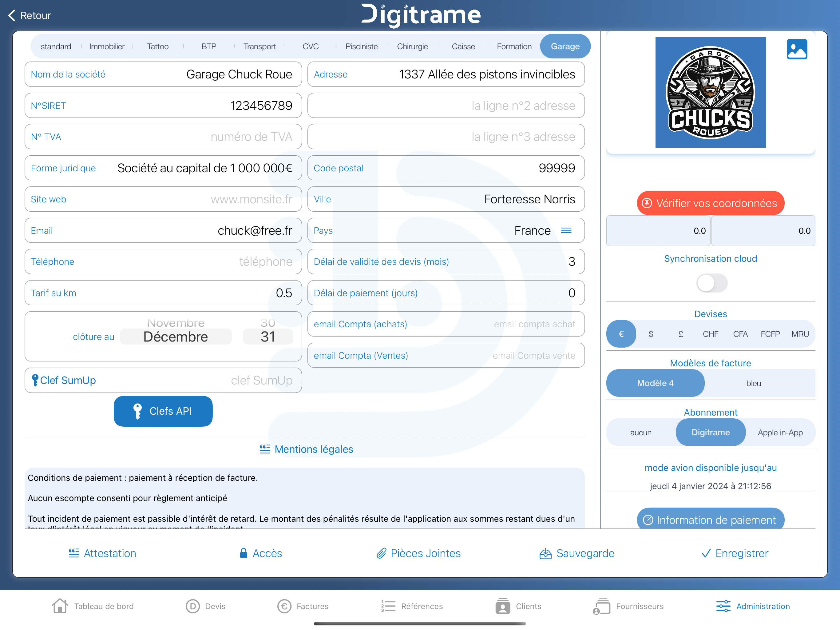Select day 31 in the clôture picker
Screen dimensions: 840x630
point(268,337)
